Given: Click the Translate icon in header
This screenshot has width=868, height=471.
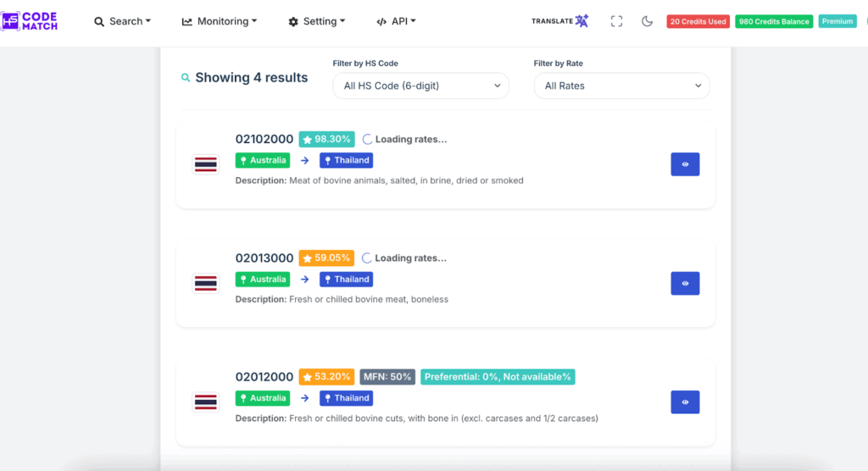Looking at the screenshot, I should 560,21.
